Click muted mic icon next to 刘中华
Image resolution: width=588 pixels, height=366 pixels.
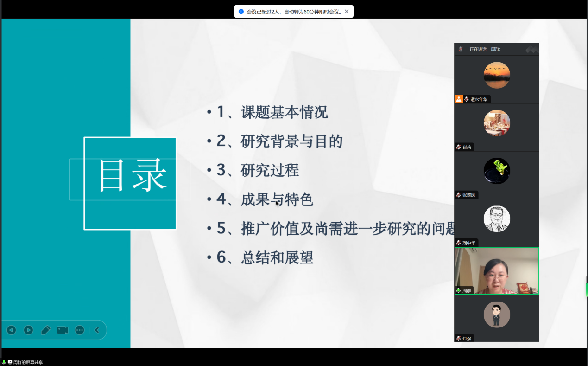point(459,243)
